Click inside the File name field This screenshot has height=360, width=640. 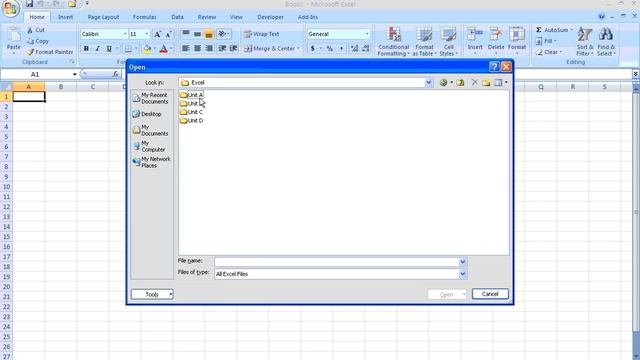point(337,262)
